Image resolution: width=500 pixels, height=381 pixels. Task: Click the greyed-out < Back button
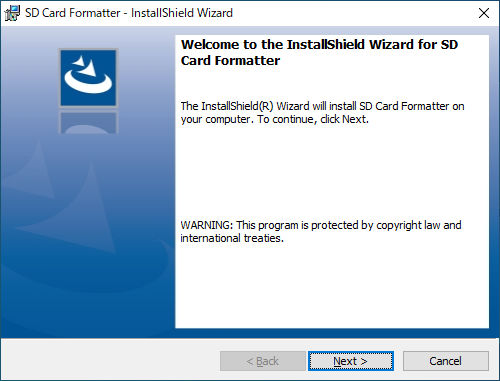[263, 361]
